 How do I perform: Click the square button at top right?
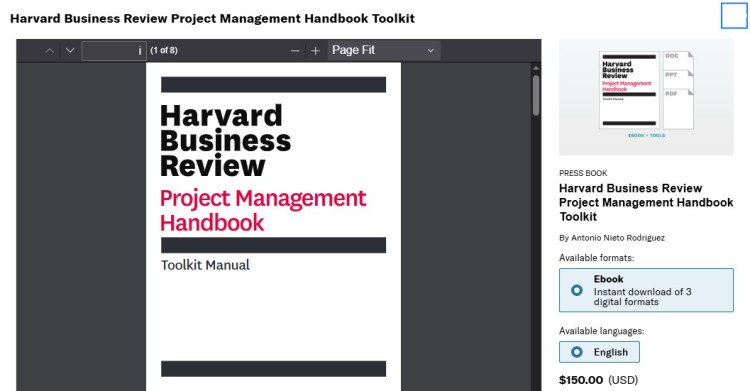coord(734,16)
